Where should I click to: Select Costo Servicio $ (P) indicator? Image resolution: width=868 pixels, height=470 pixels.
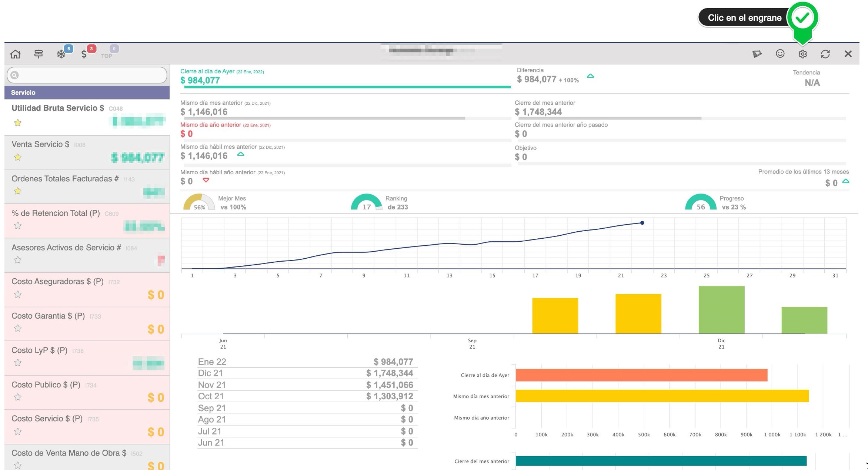[87, 427]
